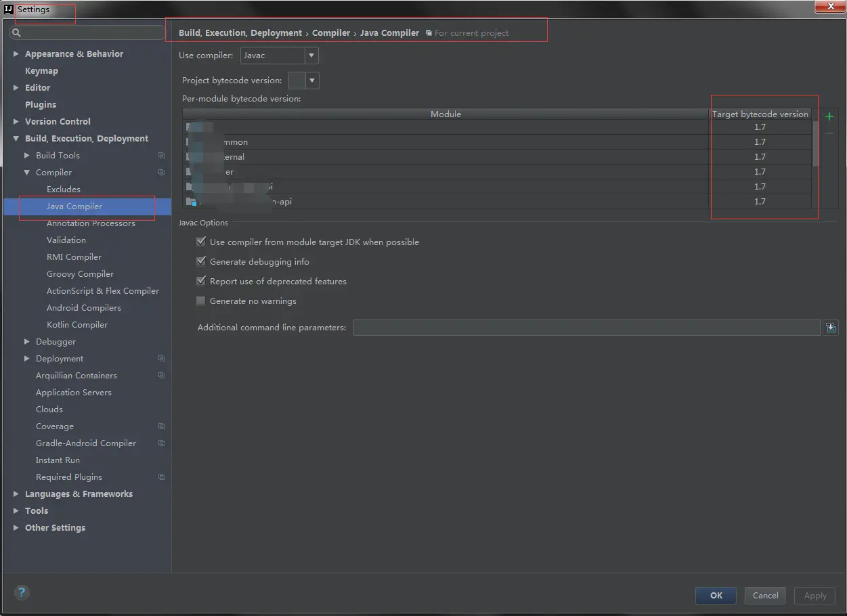Click project-level icon next to Deployment
The image size is (847, 616).
[161, 359]
